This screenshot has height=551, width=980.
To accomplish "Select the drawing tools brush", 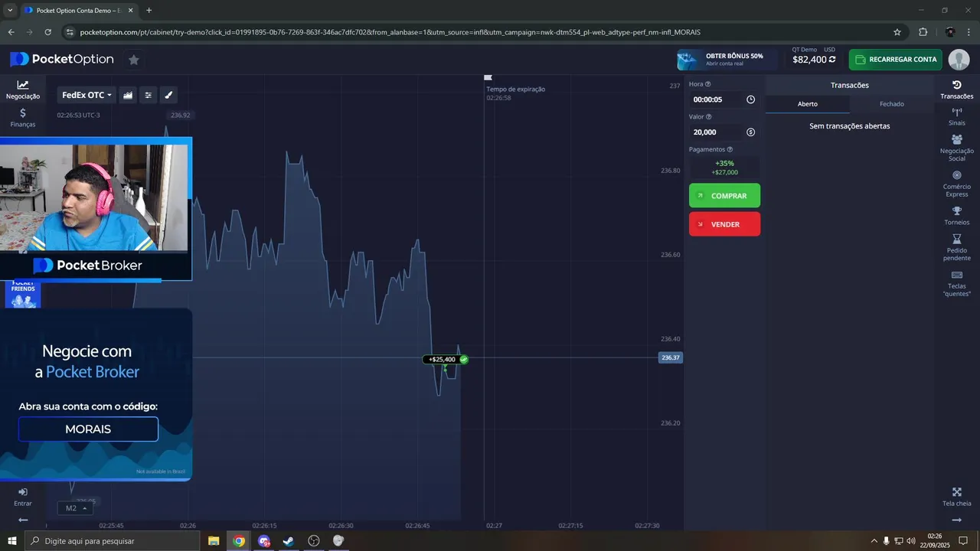I will click(168, 95).
